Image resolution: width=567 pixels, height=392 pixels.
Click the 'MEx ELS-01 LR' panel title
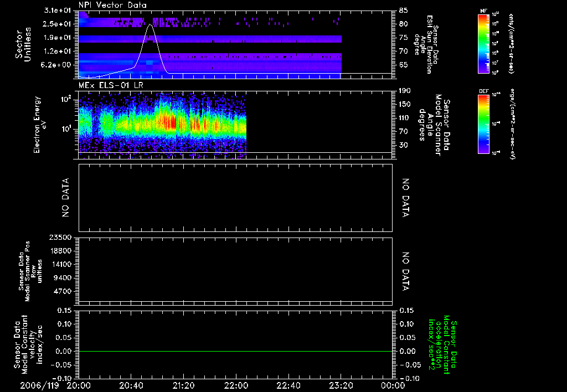click(x=111, y=85)
